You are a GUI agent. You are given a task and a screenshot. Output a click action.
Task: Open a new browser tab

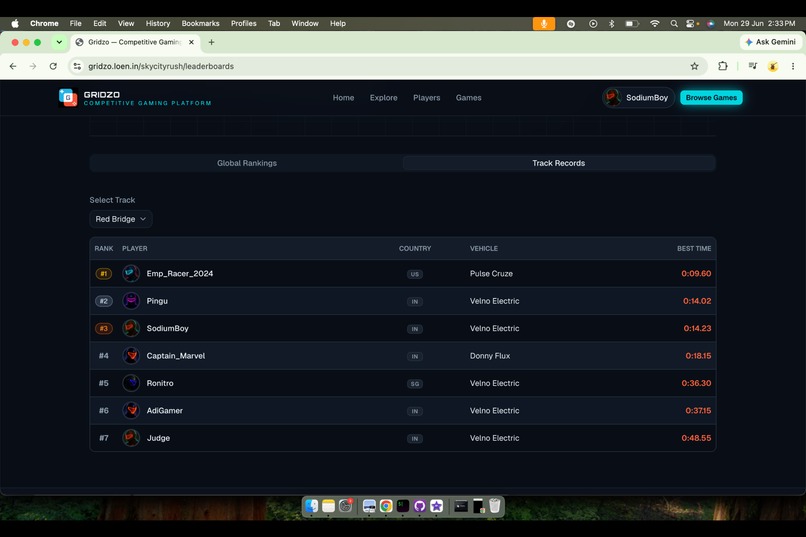point(211,42)
